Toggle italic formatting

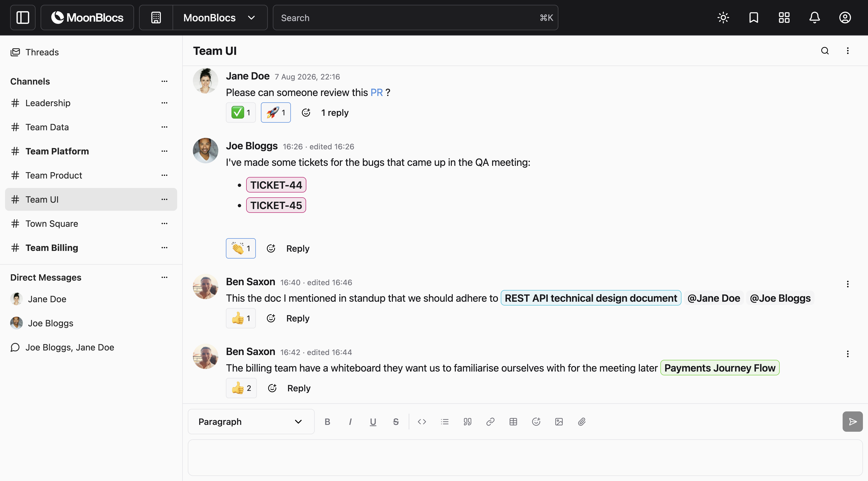coord(350,422)
